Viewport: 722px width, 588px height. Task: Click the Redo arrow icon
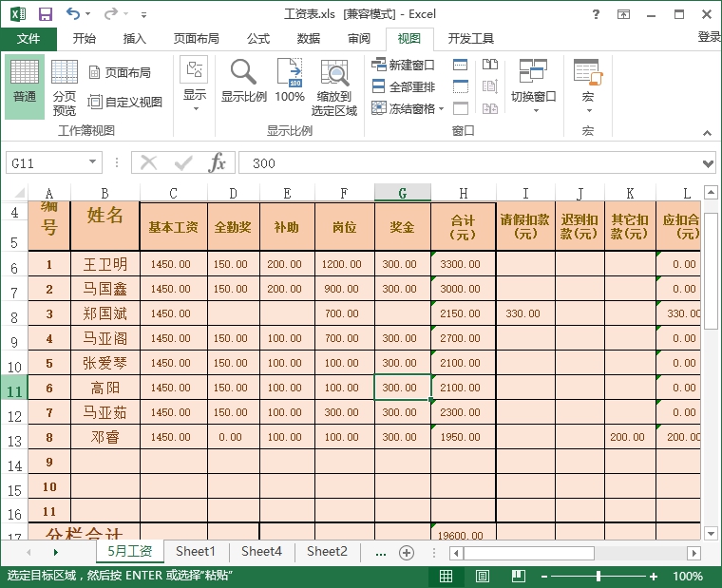click(111, 14)
